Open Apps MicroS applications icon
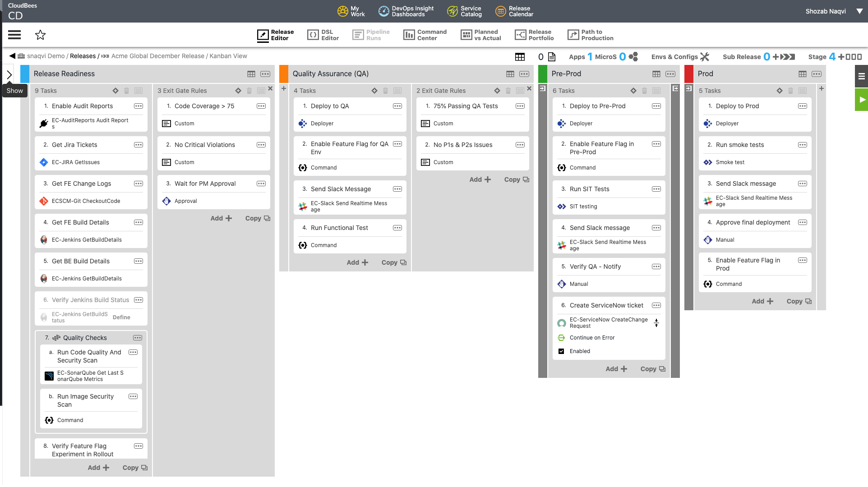Screen dimensions: 868x487 click(633, 57)
